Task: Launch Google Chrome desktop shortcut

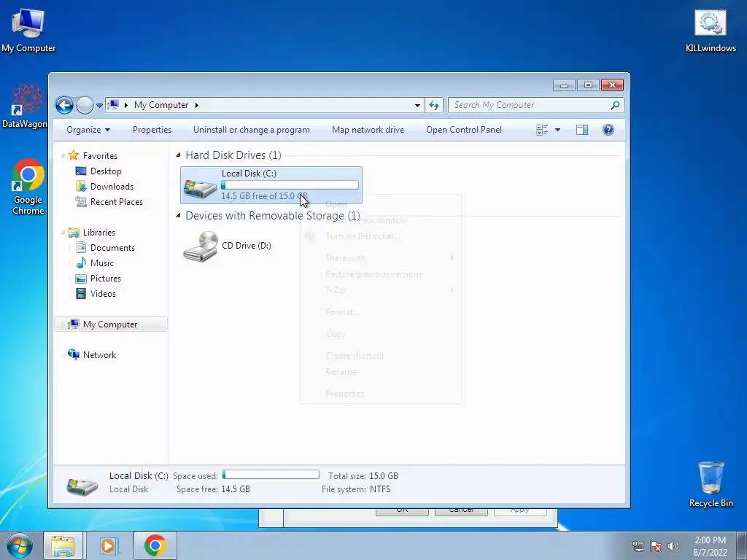Action: (x=28, y=187)
